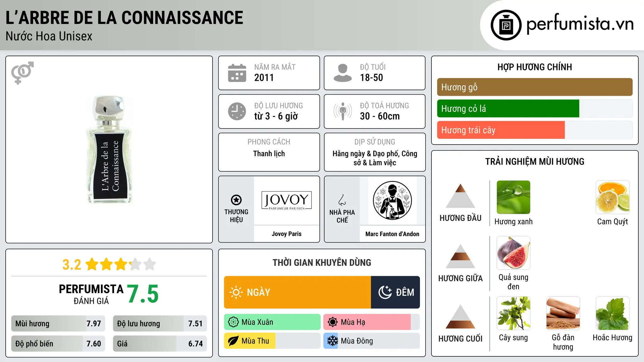Click the Nước Hoa Unisex subtitle
This screenshot has width=644, height=362.
[49, 36]
